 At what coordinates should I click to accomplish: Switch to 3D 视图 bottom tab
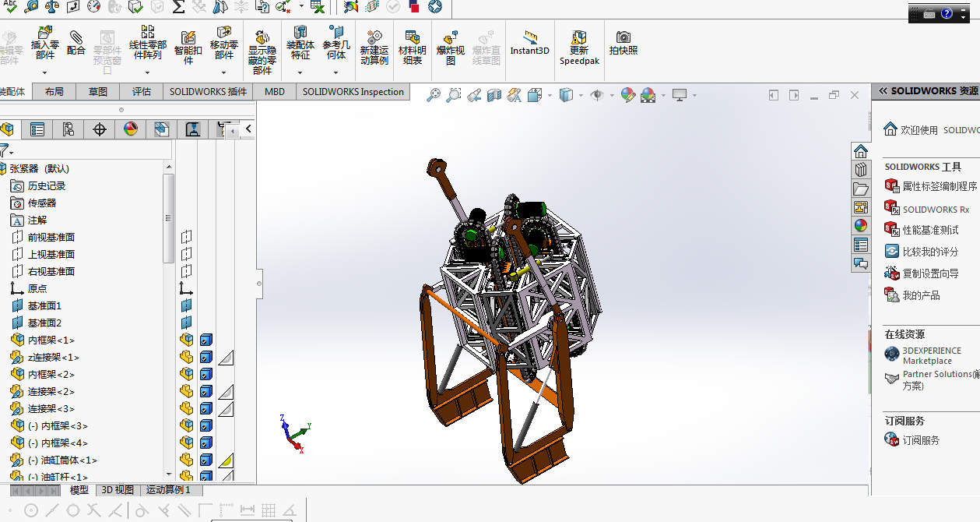tap(118, 490)
